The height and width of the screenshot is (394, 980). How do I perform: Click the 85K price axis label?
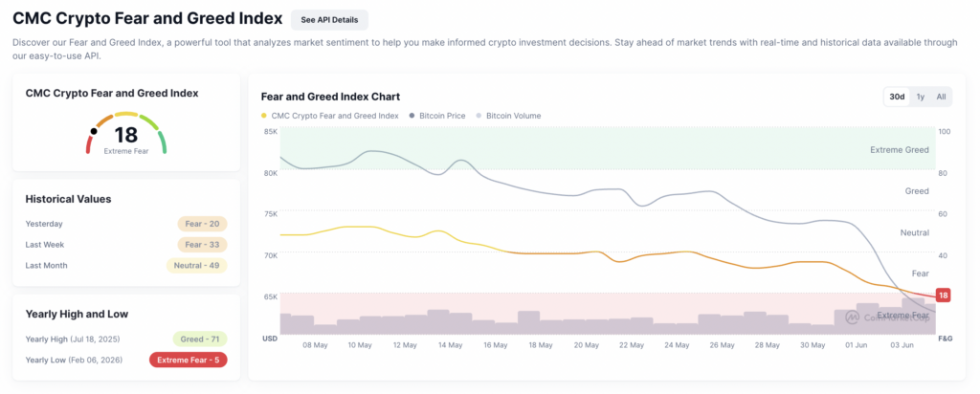coord(271,132)
